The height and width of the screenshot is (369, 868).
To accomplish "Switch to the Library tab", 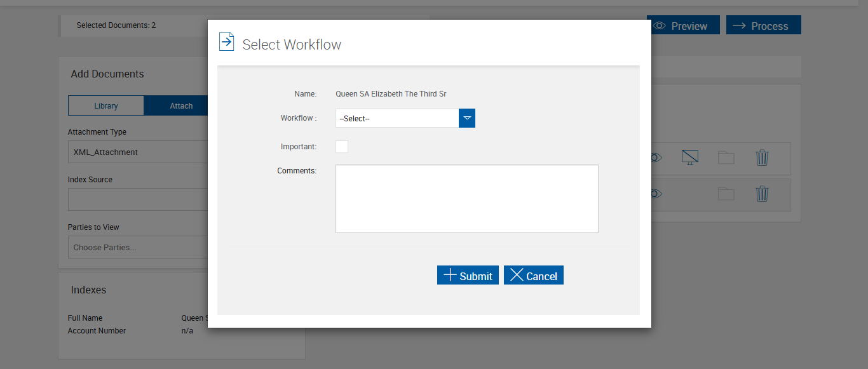I will coord(106,106).
